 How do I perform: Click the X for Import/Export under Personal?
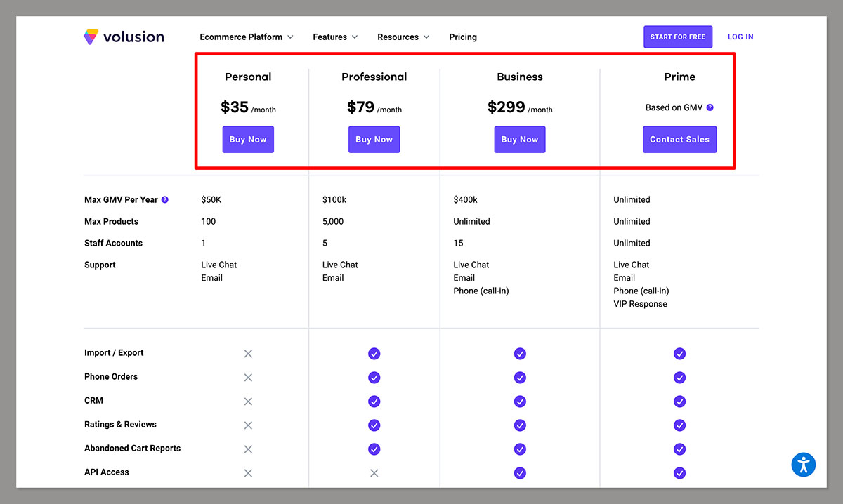click(x=248, y=354)
